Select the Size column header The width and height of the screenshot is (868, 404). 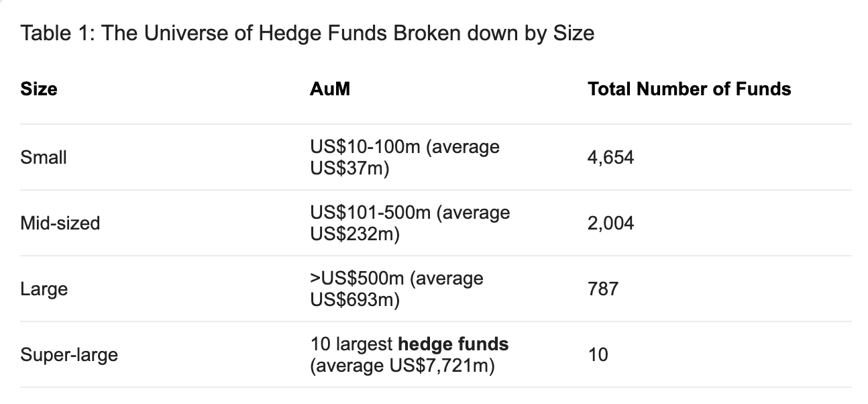tap(39, 89)
